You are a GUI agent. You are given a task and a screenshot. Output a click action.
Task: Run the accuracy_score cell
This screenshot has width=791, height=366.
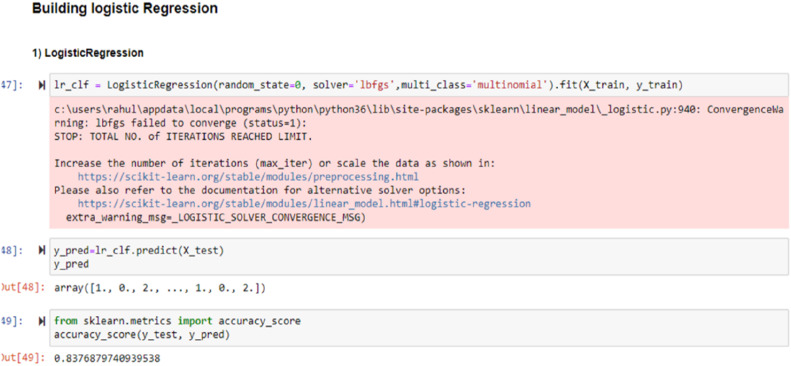tap(41, 321)
